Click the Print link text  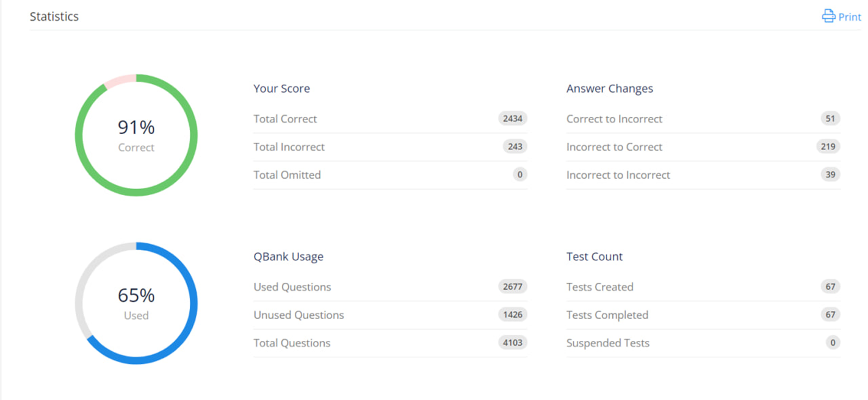849,17
